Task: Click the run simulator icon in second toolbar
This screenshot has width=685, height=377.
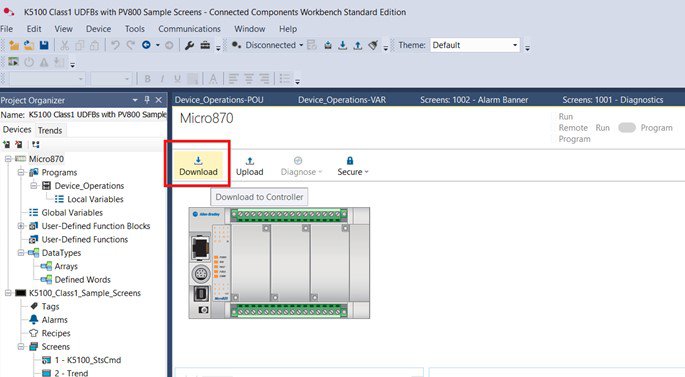Action: [14, 62]
